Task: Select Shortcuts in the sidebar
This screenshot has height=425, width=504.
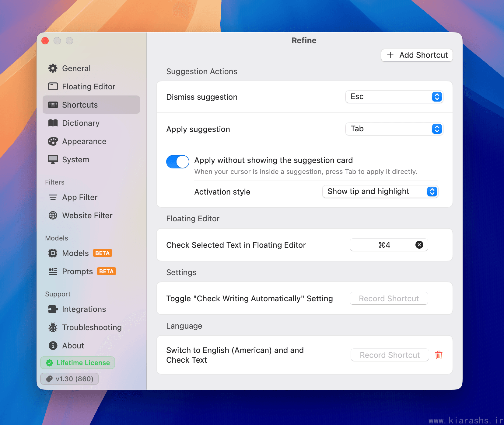Action: pos(91,105)
